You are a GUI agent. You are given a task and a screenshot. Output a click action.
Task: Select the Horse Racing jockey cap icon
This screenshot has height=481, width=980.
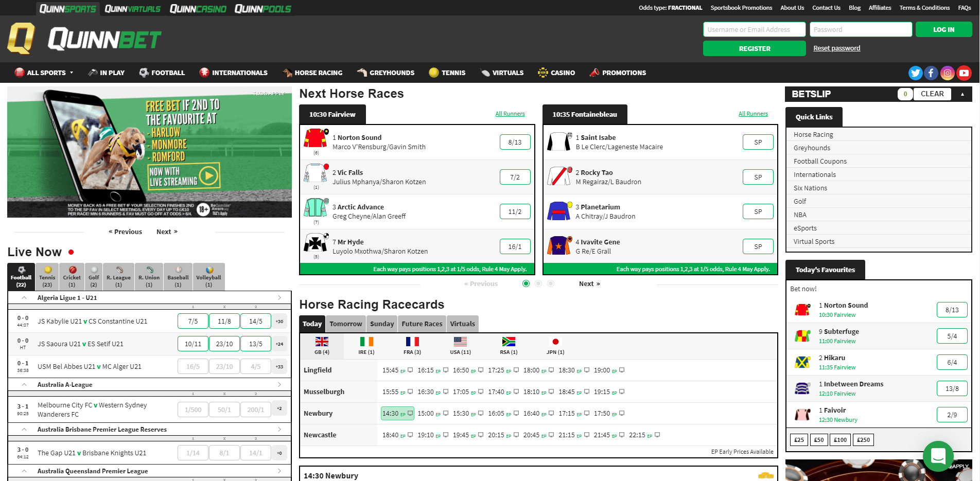point(286,73)
